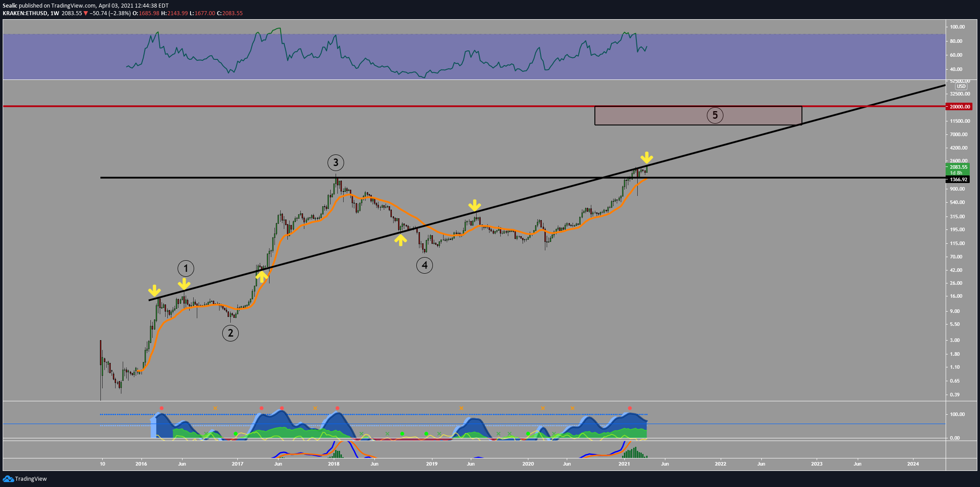Click the '10' label at time axis start
The width and height of the screenshot is (980, 487).
[102, 464]
